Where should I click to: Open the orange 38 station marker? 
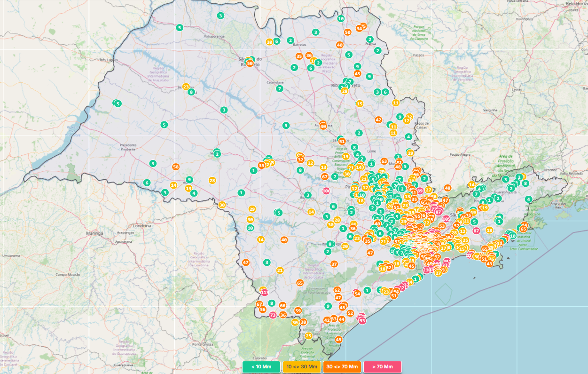(303, 322)
